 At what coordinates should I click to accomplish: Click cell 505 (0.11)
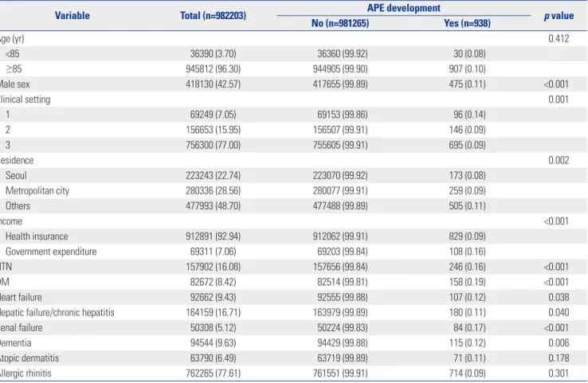[467, 206]
